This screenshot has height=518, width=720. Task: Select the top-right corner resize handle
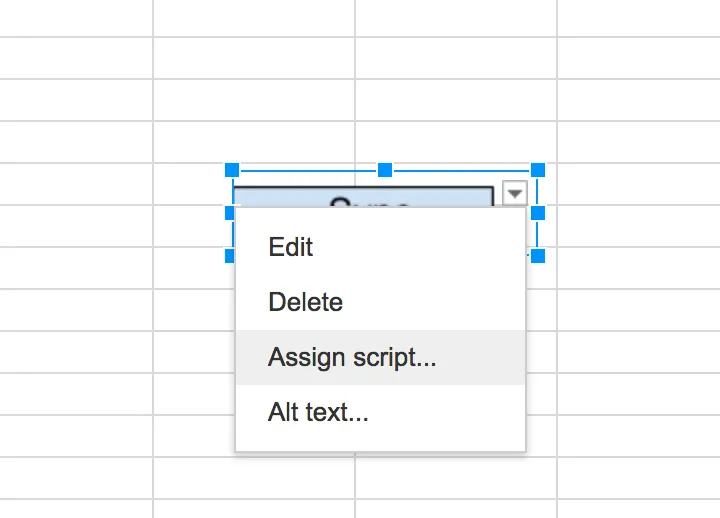point(538,170)
